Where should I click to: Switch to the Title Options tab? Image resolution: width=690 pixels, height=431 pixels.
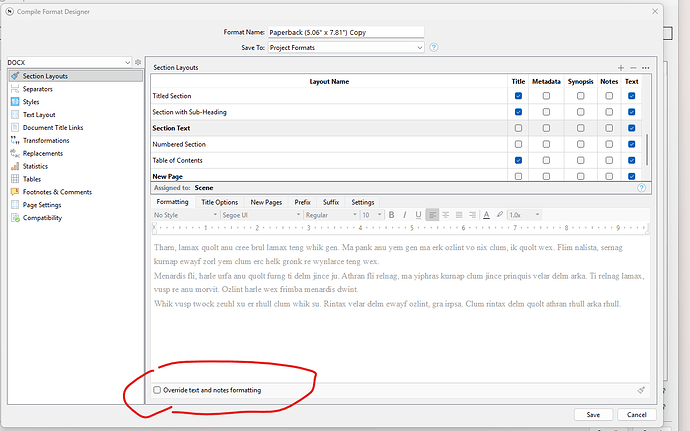click(x=219, y=202)
